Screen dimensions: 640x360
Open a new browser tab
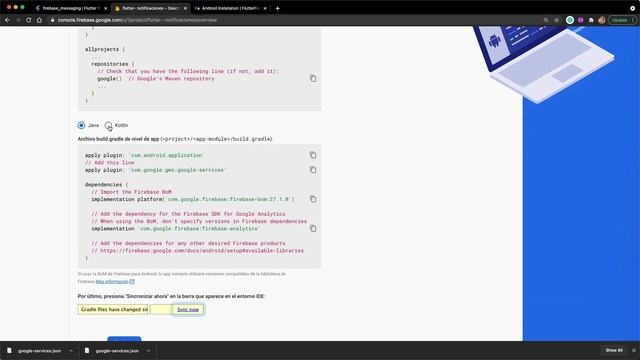coord(278,8)
